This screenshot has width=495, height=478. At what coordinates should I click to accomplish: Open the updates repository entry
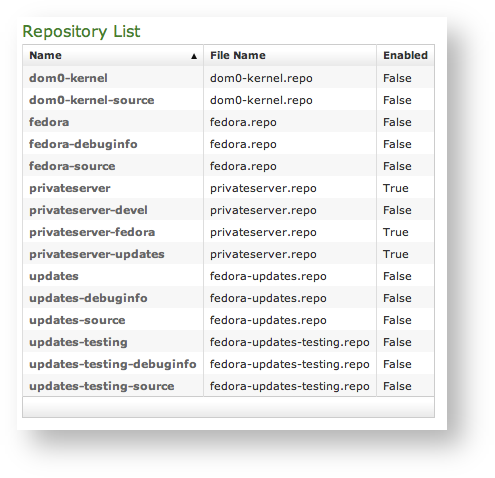click(54, 276)
